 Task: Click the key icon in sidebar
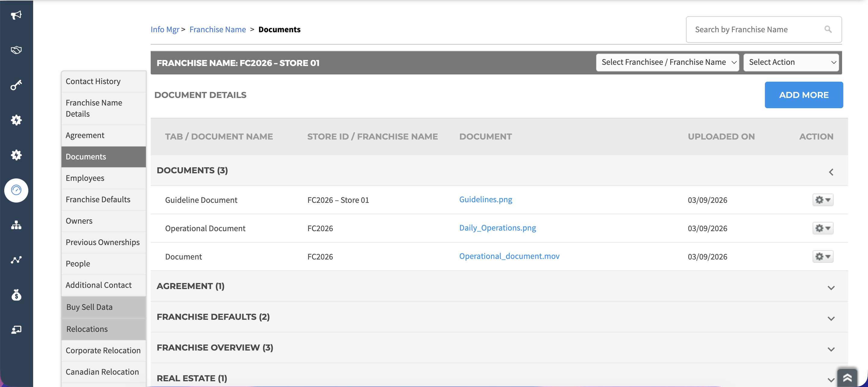click(x=16, y=85)
